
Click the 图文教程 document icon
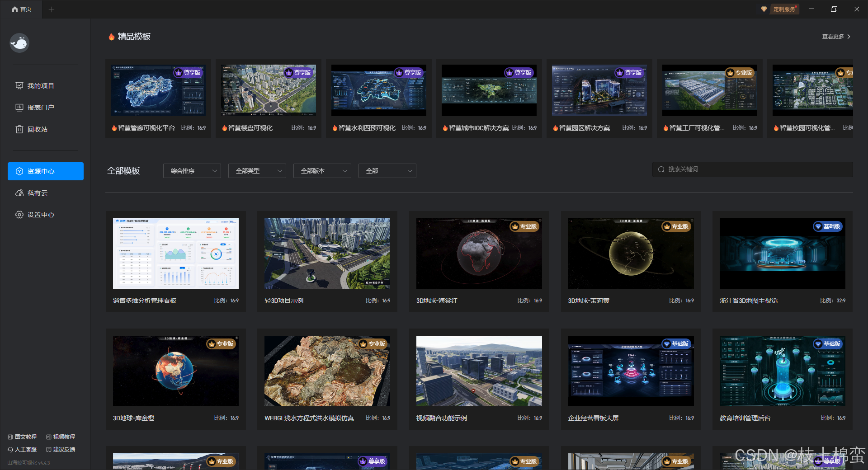click(x=10, y=437)
